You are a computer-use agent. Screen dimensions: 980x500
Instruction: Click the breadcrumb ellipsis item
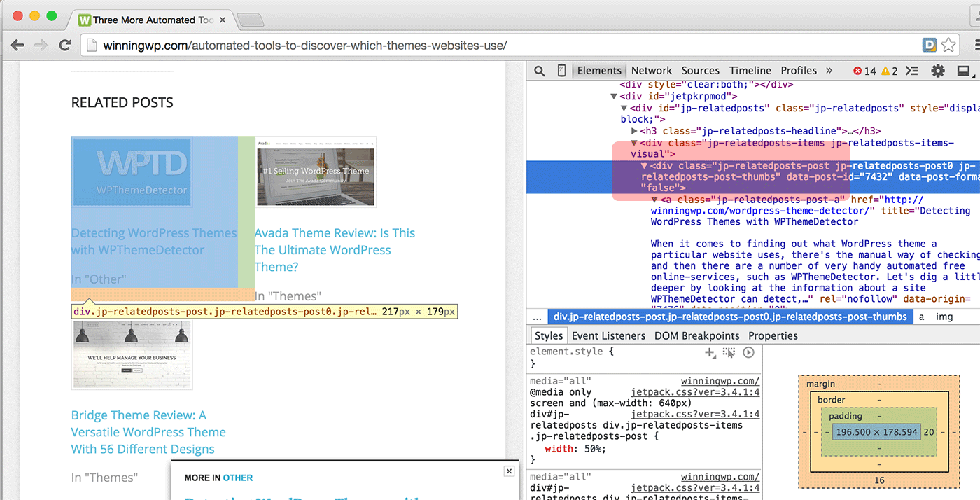pos(537,317)
